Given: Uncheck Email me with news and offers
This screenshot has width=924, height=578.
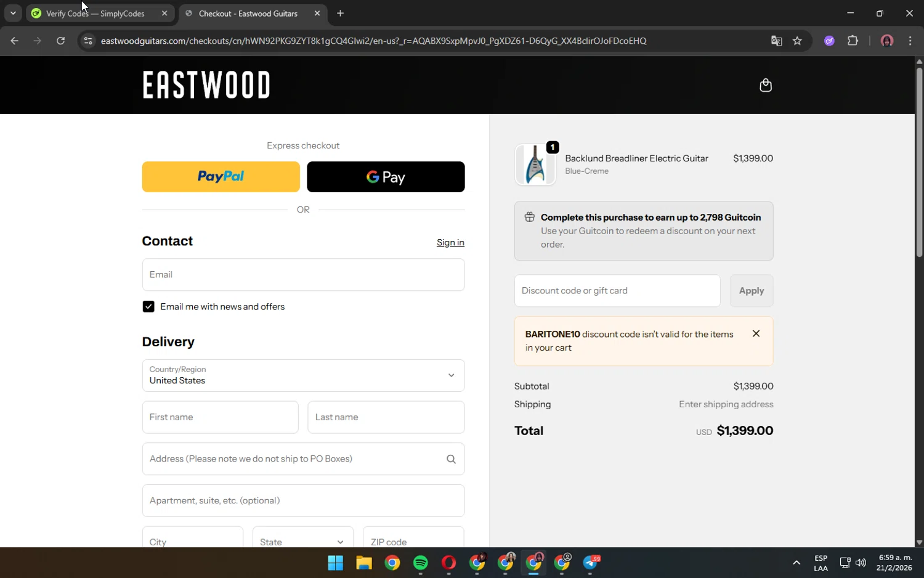Looking at the screenshot, I should [148, 307].
